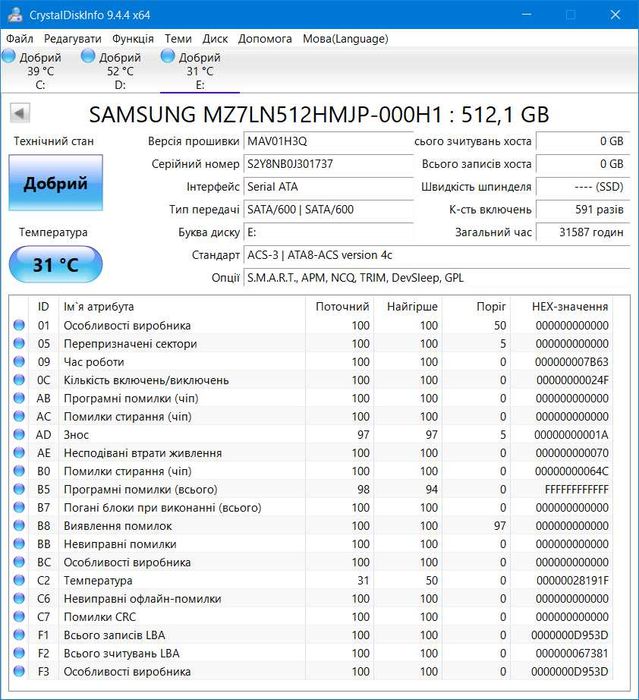
Task: Select the Всього записів LBA row
Action: point(311,635)
